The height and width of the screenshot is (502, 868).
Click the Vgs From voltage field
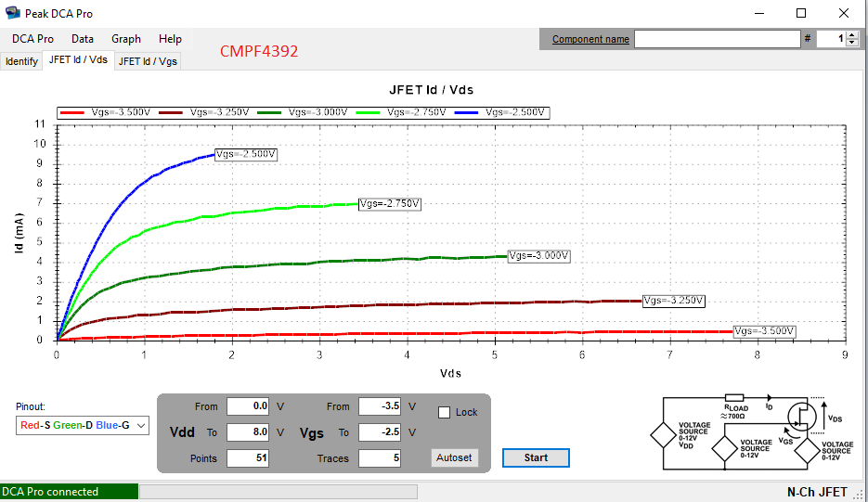(380, 406)
